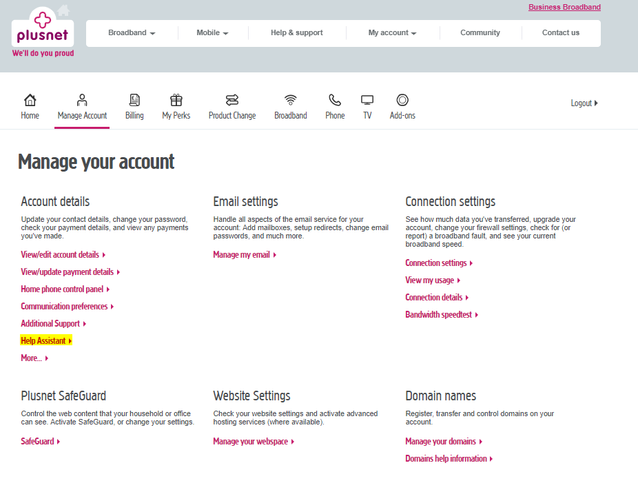Open the highlighted Help Assistant link

[45, 341]
